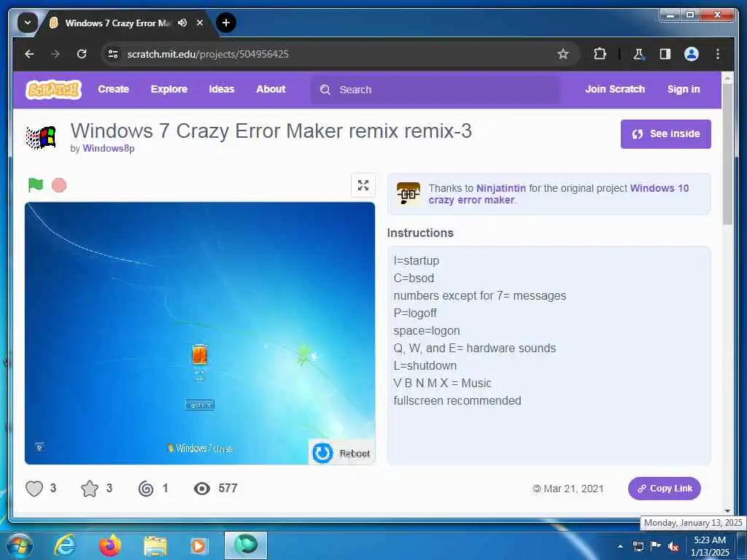The height and width of the screenshot is (560, 747).
Task: Click the green flag to start the project
Action: click(x=36, y=184)
